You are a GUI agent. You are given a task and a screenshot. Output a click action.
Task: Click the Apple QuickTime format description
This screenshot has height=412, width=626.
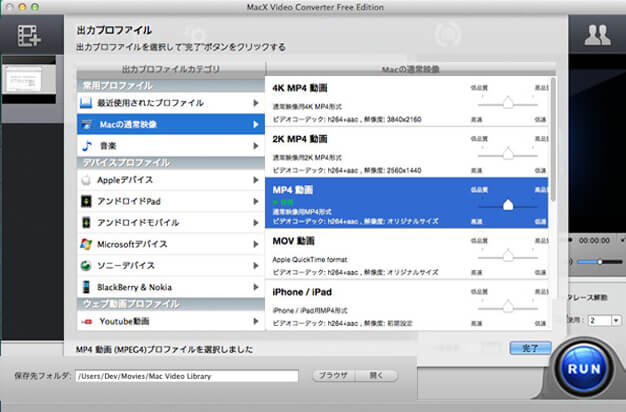tap(310, 259)
